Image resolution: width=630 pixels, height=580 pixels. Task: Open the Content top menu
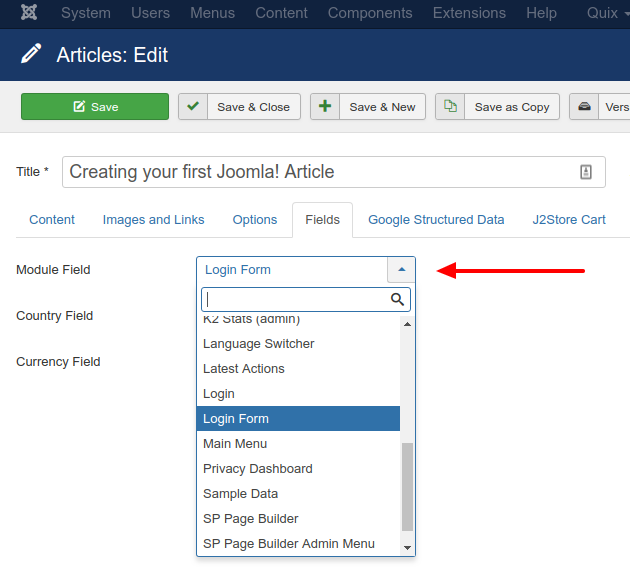pyautogui.click(x=281, y=13)
